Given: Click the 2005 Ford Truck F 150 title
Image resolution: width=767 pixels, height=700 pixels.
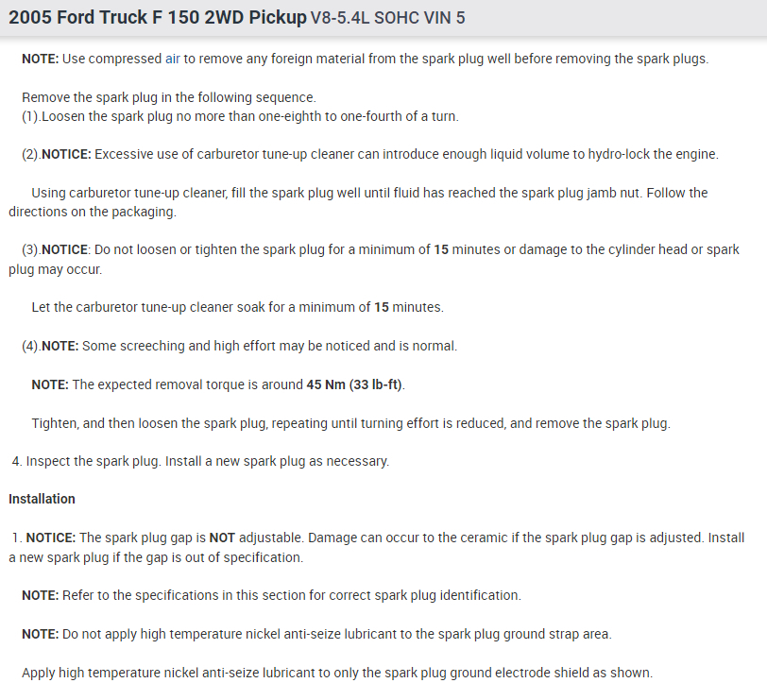Looking at the screenshot, I should (x=158, y=18).
